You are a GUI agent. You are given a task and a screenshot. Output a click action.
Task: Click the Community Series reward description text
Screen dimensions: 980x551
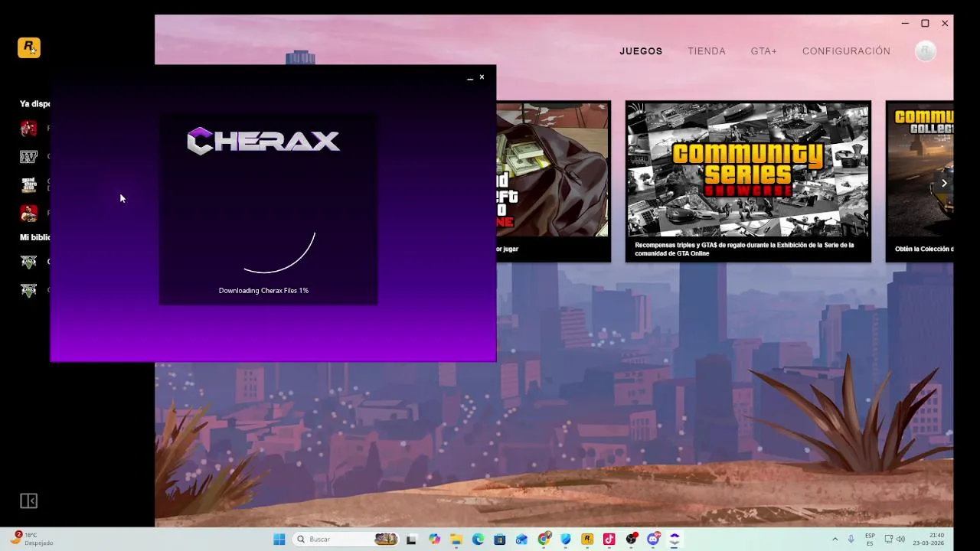[744, 249]
